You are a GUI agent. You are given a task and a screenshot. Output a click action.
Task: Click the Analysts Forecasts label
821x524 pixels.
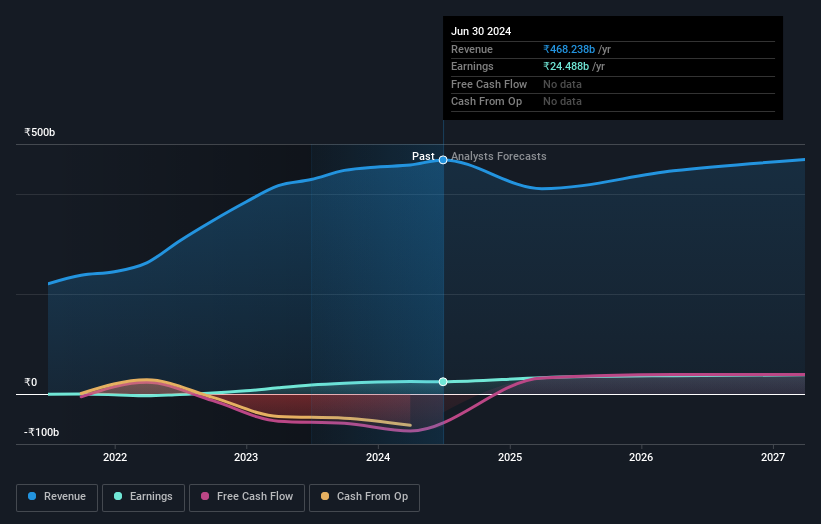tap(498, 156)
